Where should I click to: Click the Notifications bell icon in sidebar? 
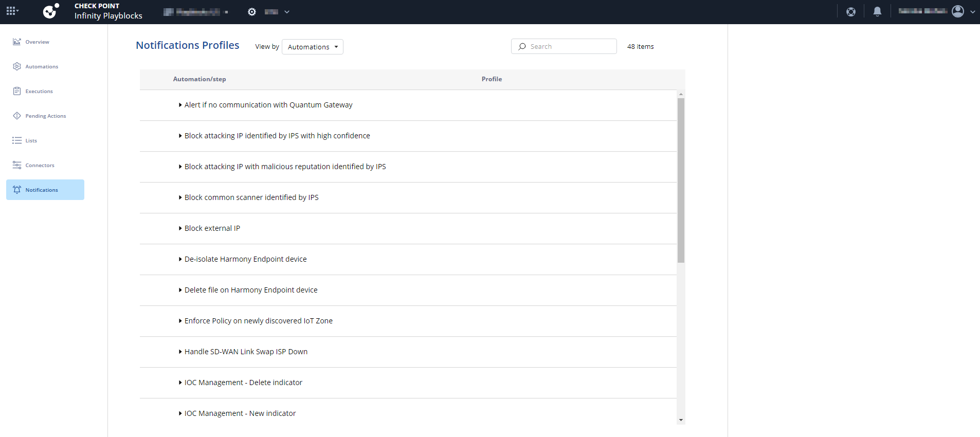(x=17, y=190)
